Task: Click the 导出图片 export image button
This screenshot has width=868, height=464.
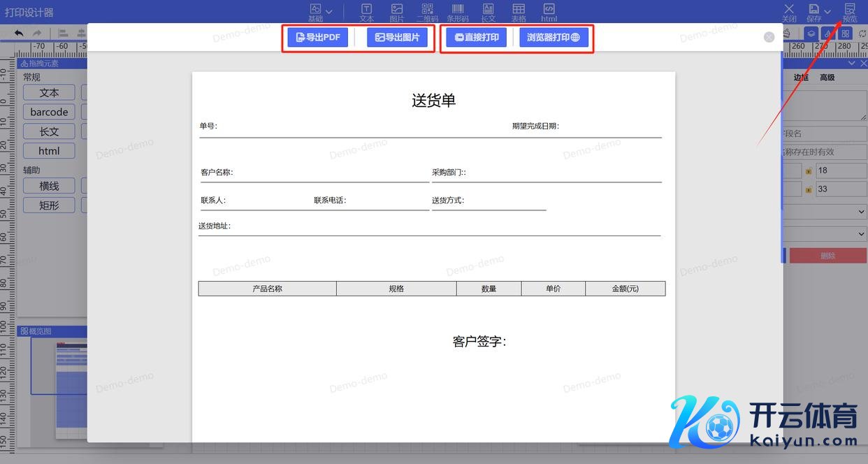Action: point(397,38)
